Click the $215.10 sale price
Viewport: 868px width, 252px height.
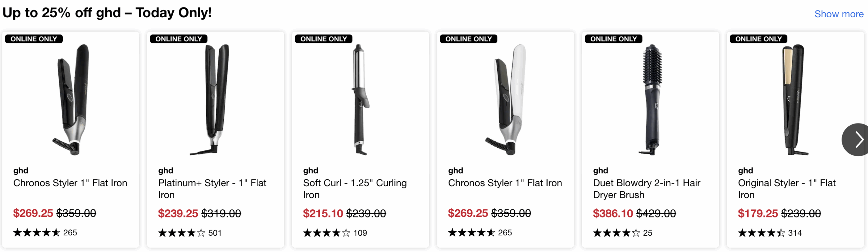click(x=323, y=213)
